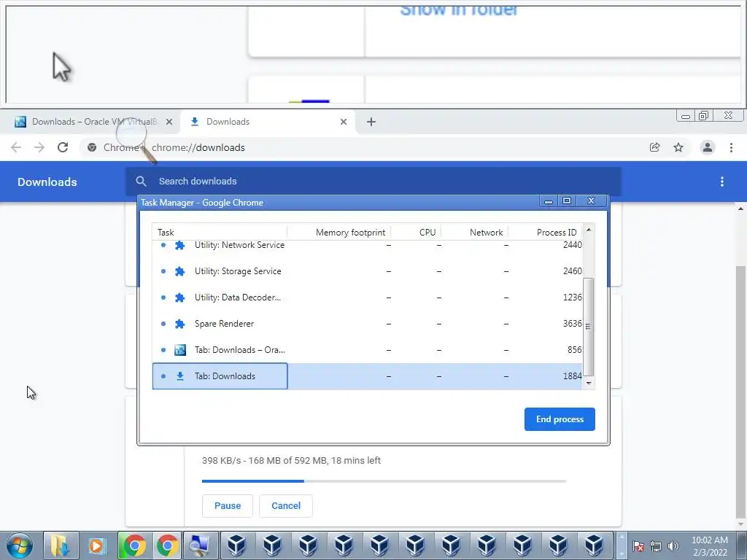
Task: Switch to the chrome Downloads tab
Action: pos(267,122)
